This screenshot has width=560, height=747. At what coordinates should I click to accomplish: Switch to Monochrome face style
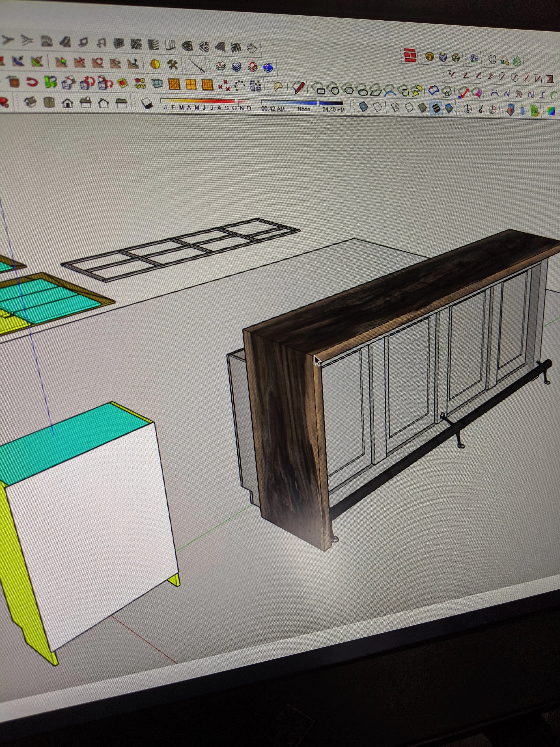(449, 108)
